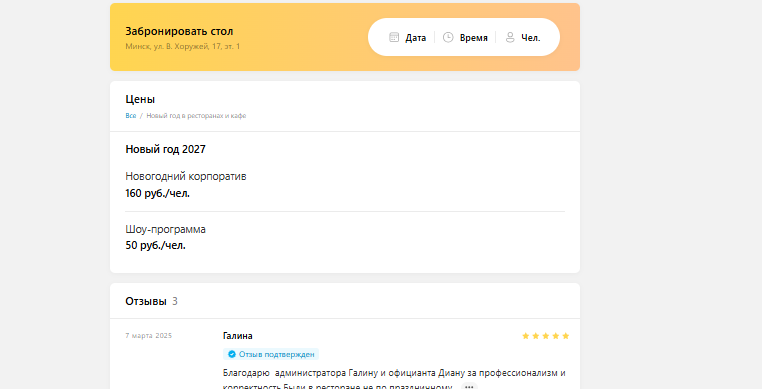This screenshot has height=389, width=762.
Task: Open the Дата date picker
Action: click(408, 37)
